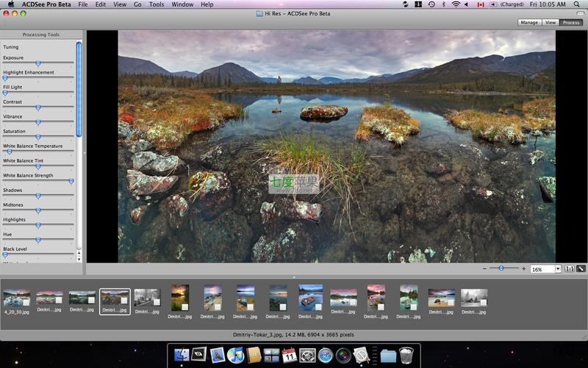Open the zoom percentage dropdown arrow
Viewport: 588px width, 368px height.
click(x=558, y=269)
